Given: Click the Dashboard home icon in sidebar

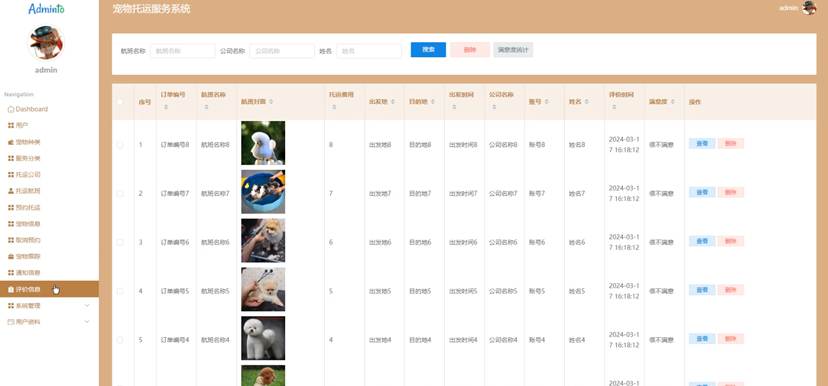Looking at the screenshot, I should 11,109.
